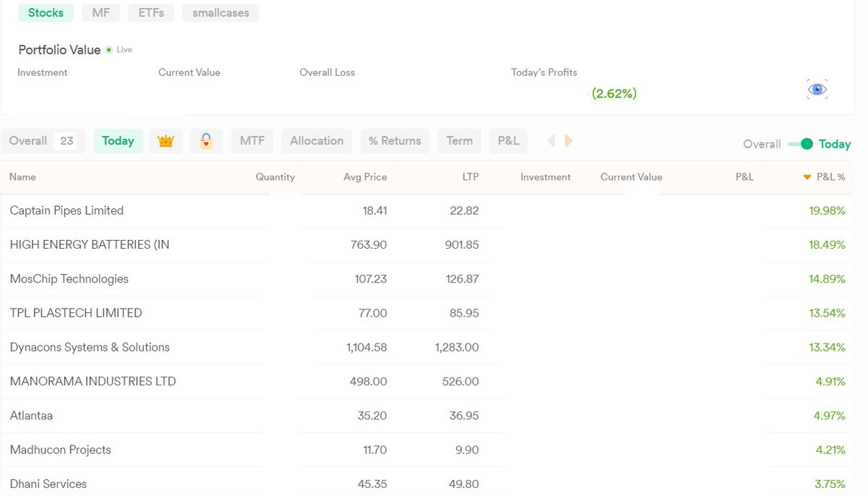The height and width of the screenshot is (496, 868).
Task: Click the Today's Profits label
Action: [544, 72]
